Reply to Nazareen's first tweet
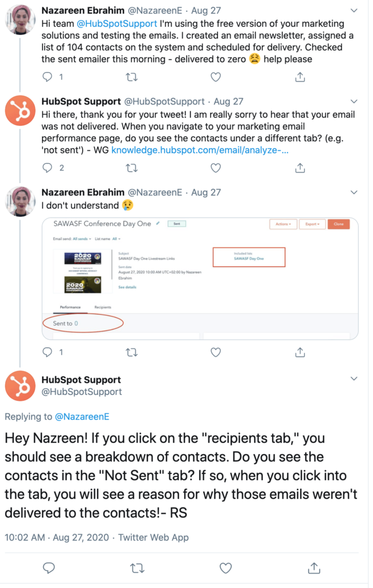The image size is (373, 588). (49, 76)
